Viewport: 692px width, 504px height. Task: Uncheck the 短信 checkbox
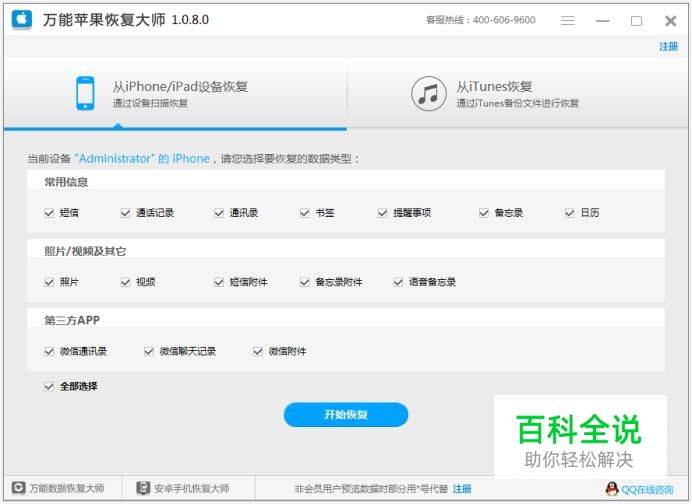pos(49,213)
